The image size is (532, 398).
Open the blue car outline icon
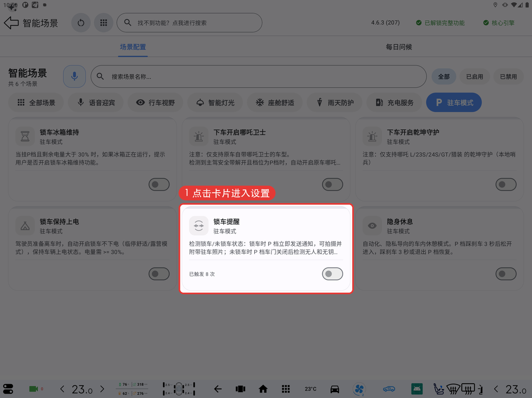click(x=389, y=389)
